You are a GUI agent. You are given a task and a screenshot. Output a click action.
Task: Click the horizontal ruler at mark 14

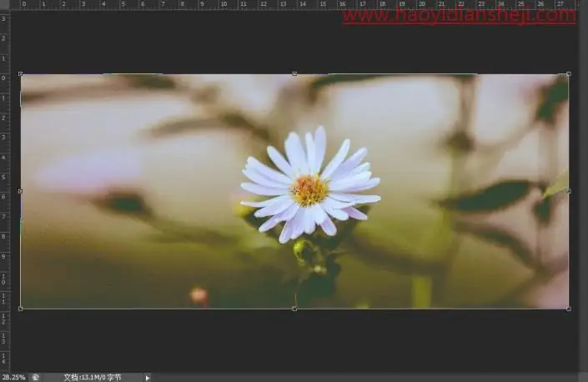click(303, 4)
